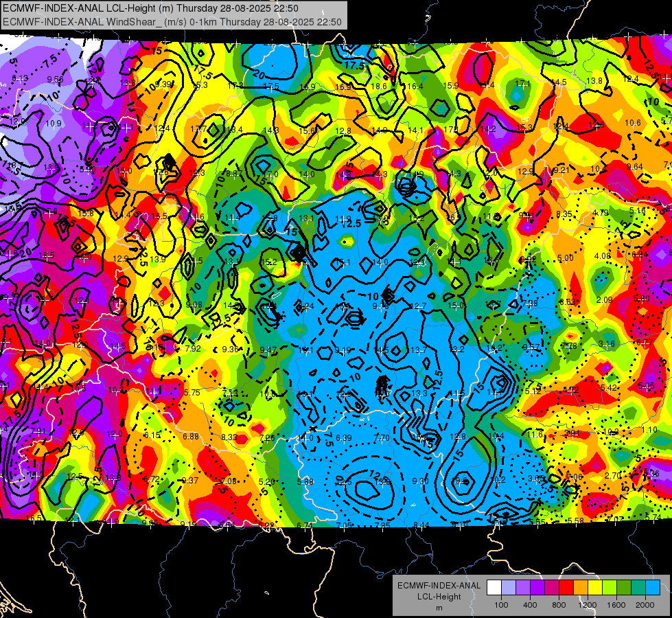This screenshot has width=672, height=618.
Task: Click the wind shear value 5.05
Action: 646,385
